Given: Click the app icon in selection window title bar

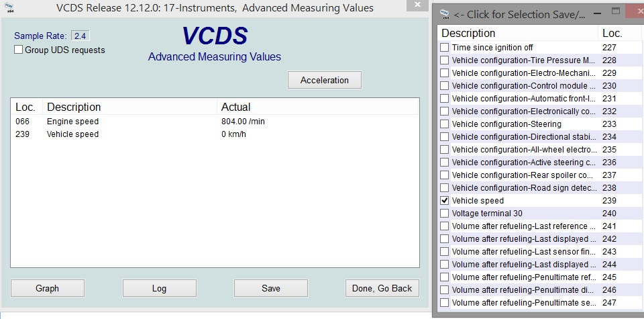Looking at the screenshot, I should (x=444, y=15).
